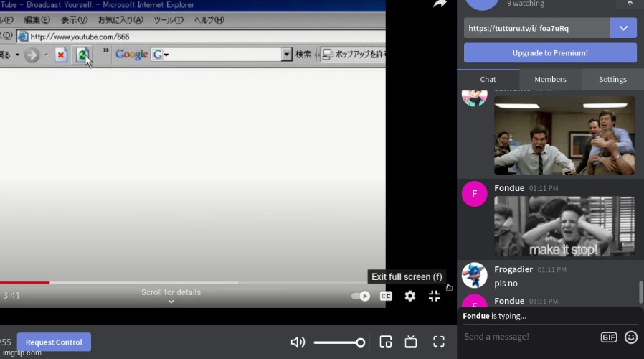Open the GIF picker

point(609,337)
